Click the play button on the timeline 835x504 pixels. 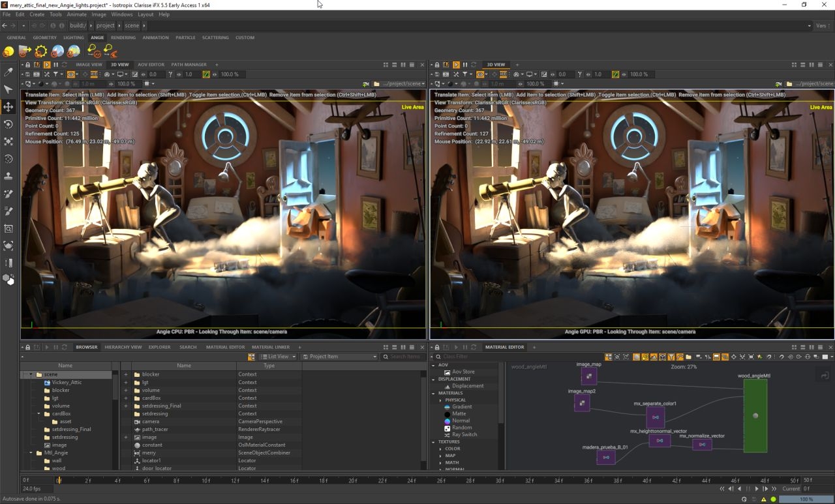757,488
